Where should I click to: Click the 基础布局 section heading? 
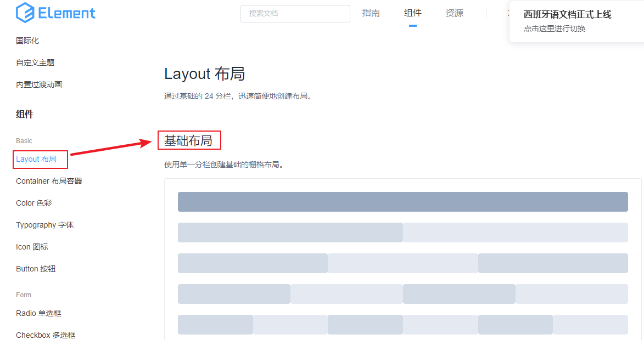[x=188, y=141]
